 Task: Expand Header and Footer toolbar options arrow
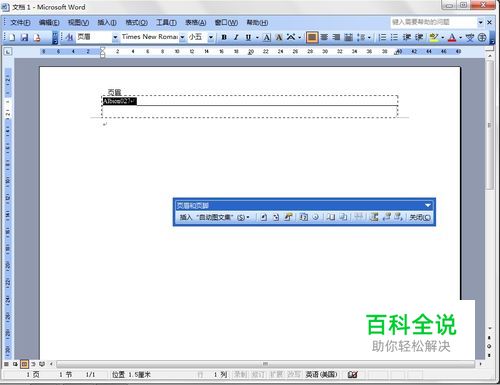pos(428,205)
